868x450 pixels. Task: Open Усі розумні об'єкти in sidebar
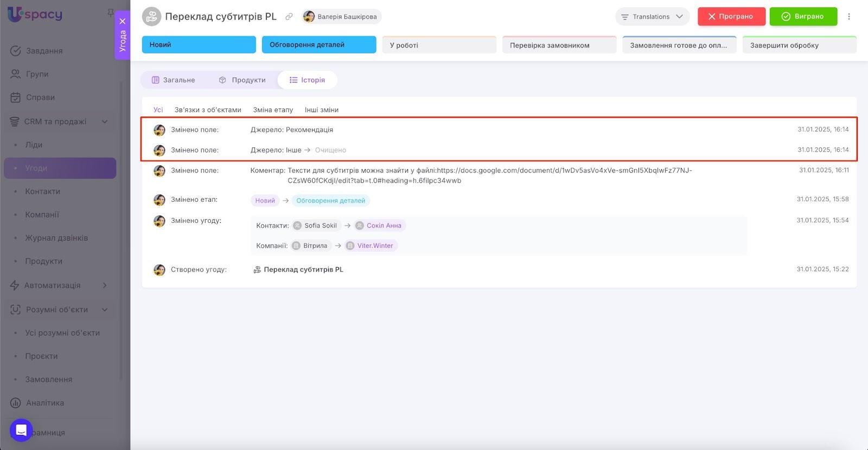pyautogui.click(x=62, y=333)
